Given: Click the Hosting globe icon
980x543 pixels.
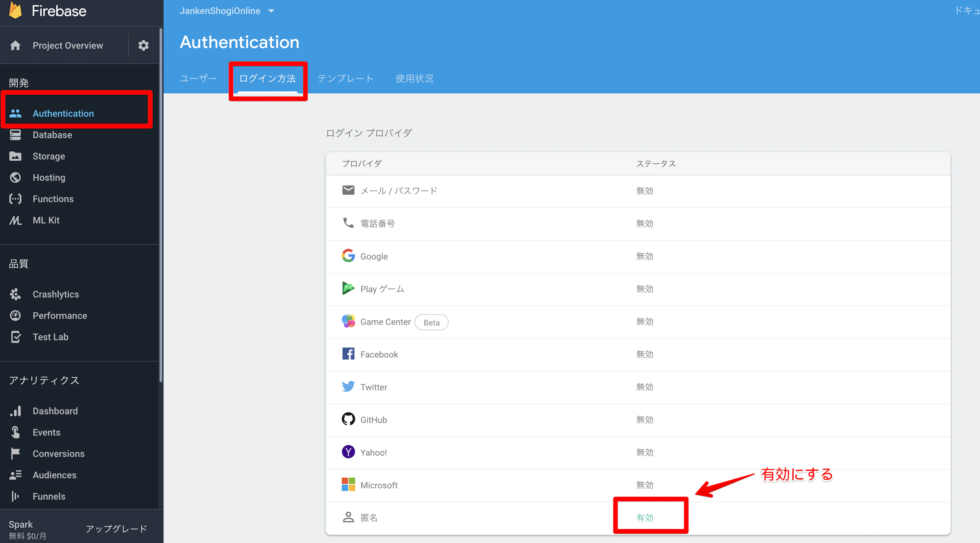Looking at the screenshot, I should click(x=15, y=177).
